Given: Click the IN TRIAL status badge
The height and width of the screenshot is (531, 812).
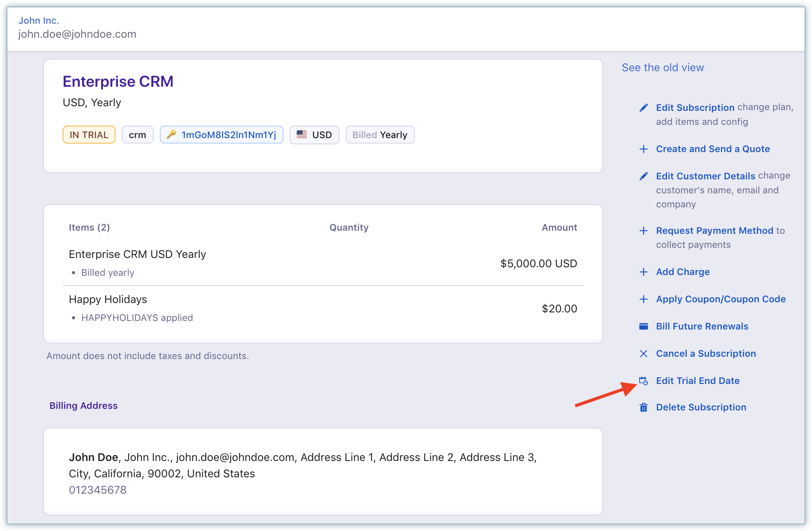Looking at the screenshot, I should pos(89,135).
